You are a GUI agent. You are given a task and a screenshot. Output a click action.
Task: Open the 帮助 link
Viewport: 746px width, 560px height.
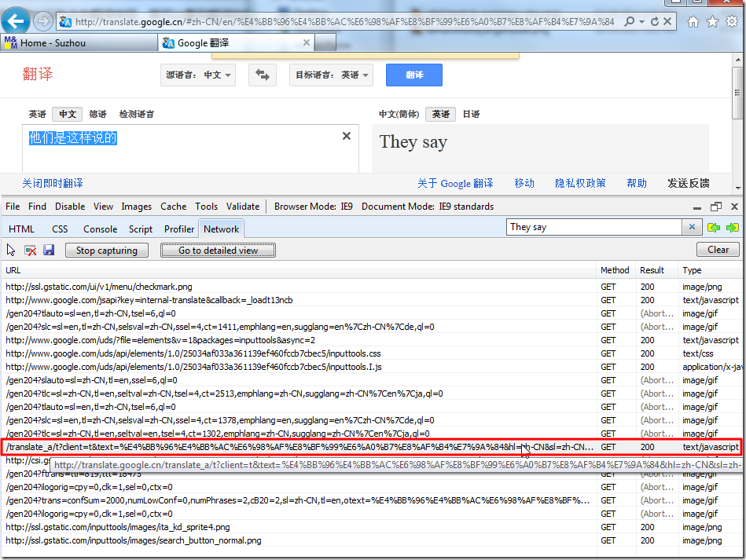[x=637, y=184]
